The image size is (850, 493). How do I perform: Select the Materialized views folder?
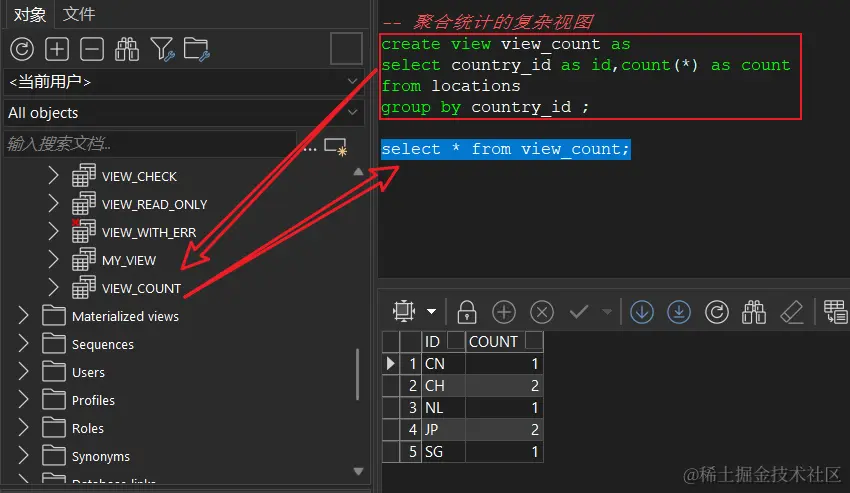(125, 317)
